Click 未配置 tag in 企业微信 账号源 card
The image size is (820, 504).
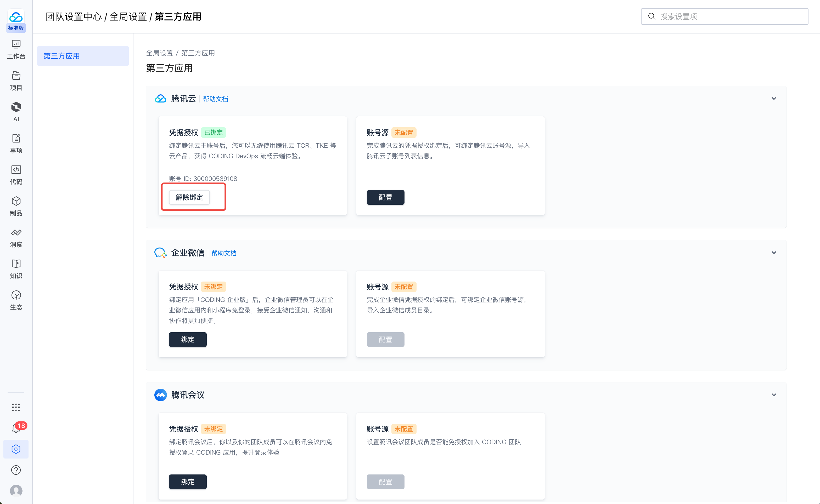pos(404,287)
